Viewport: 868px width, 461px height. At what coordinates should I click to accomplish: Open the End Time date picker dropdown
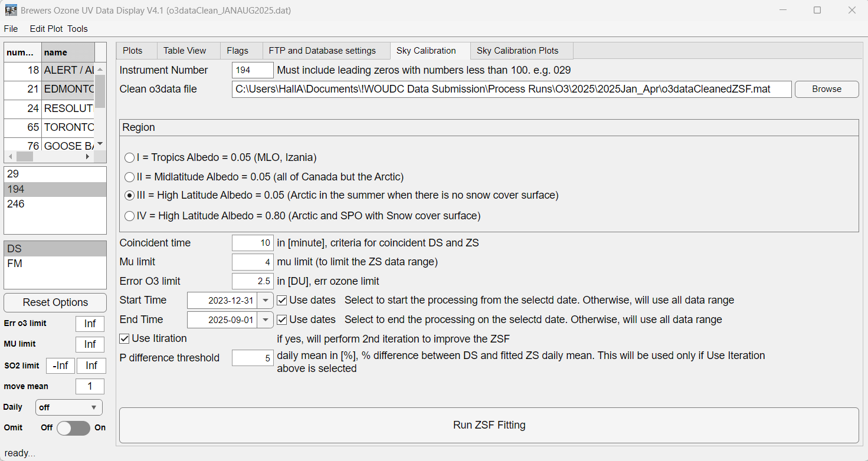pos(266,320)
